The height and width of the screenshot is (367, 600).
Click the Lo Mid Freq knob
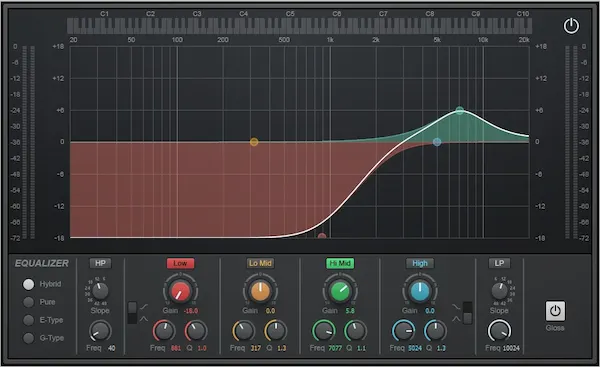(x=244, y=331)
